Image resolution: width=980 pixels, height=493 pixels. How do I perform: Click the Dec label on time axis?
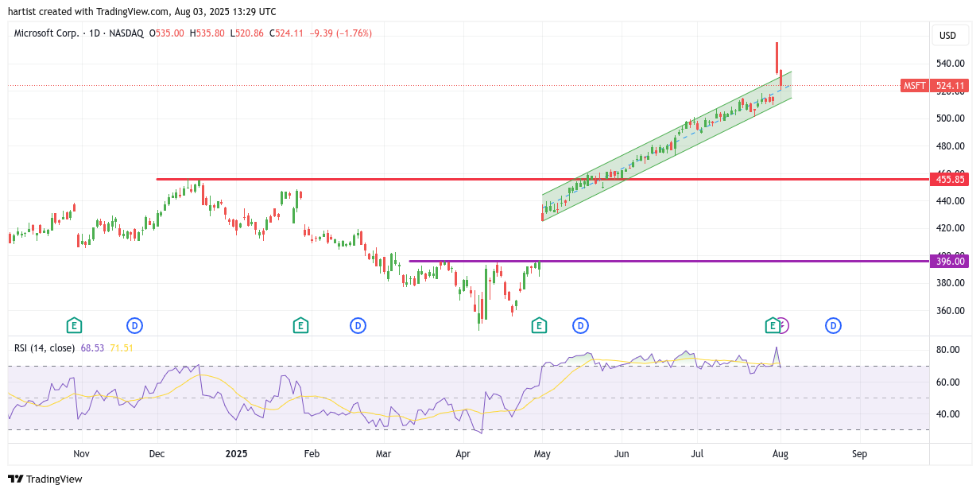pos(157,454)
